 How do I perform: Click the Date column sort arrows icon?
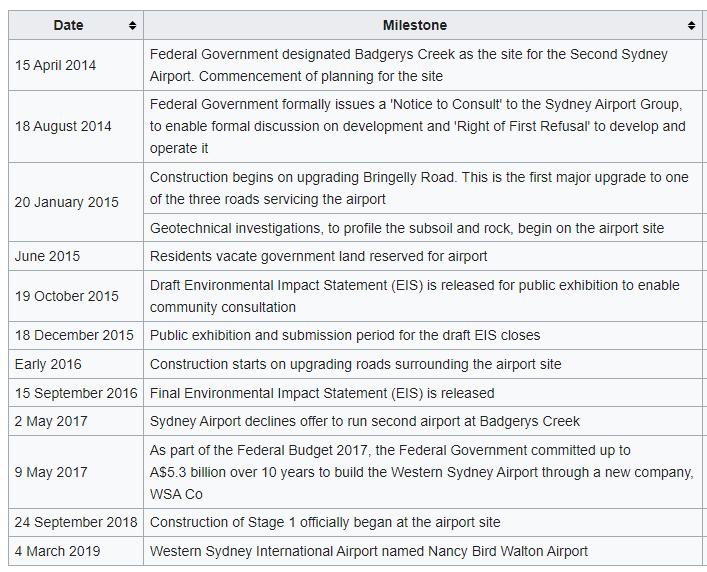point(132,25)
